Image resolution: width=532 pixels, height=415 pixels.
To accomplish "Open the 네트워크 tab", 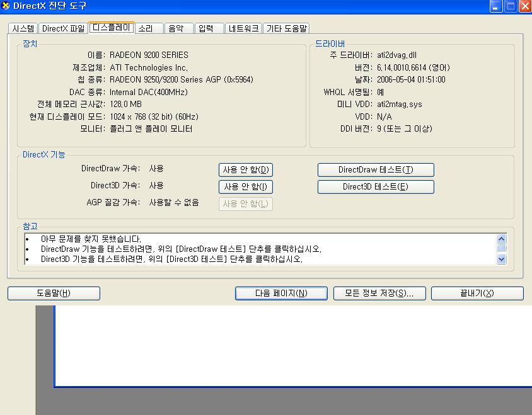I will coord(243,28).
